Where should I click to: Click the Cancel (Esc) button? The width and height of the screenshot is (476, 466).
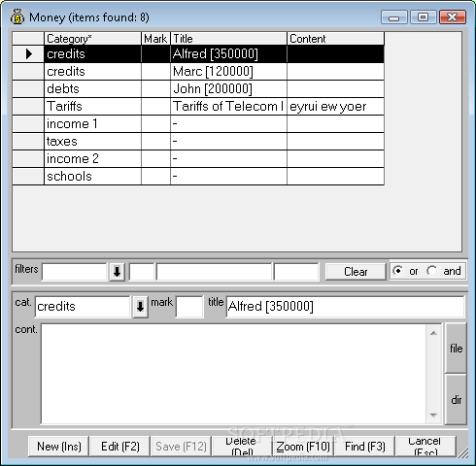[425, 447]
